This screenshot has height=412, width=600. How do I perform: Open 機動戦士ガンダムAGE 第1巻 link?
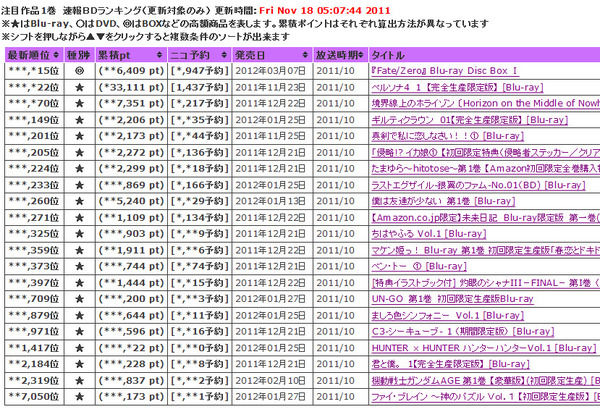[486, 381]
